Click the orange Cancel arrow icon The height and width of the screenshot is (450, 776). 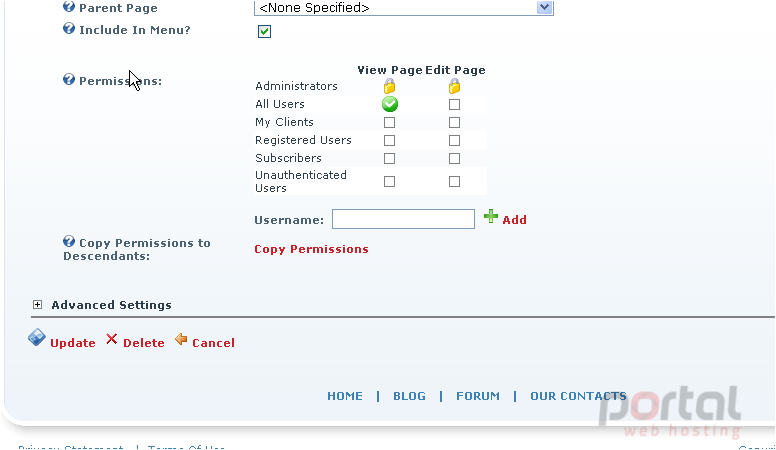pyautogui.click(x=181, y=339)
